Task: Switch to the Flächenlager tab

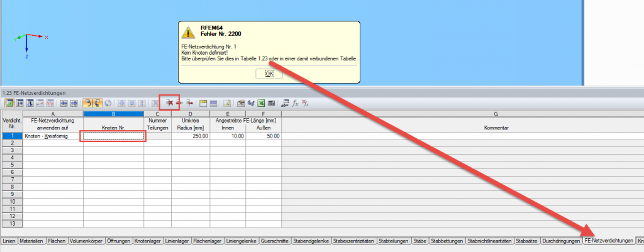Action: (208, 241)
